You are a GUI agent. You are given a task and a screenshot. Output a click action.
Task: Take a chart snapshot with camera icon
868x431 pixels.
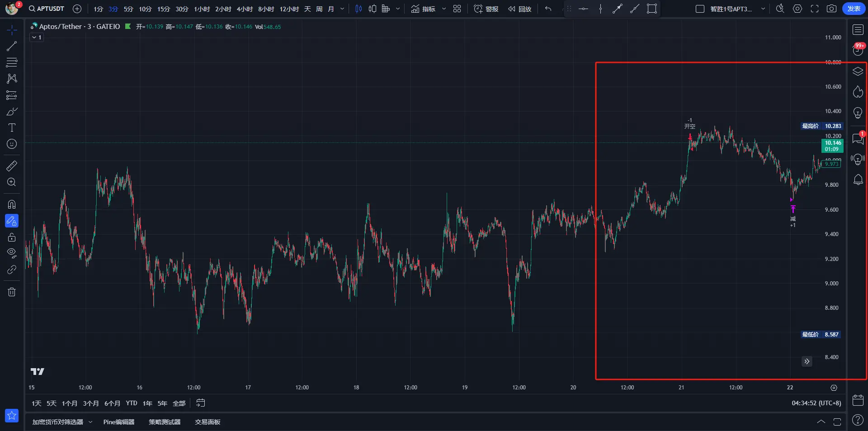(x=831, y=9)
